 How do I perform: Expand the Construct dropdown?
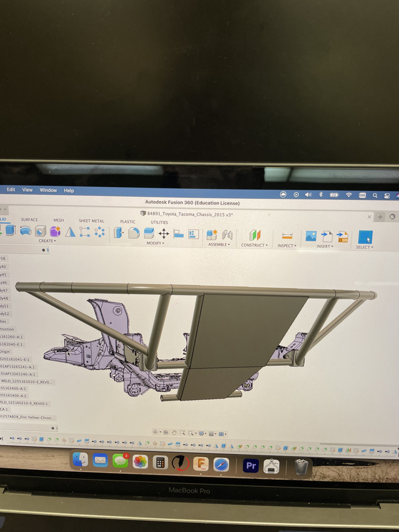point(254,245)
